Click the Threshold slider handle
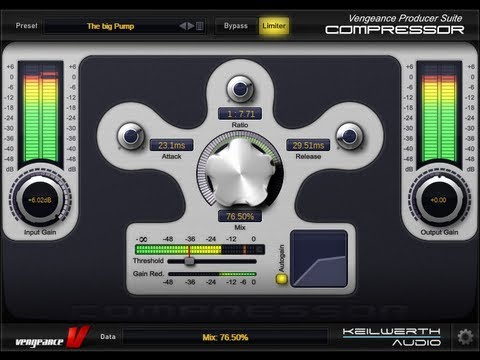 [189, 261]
